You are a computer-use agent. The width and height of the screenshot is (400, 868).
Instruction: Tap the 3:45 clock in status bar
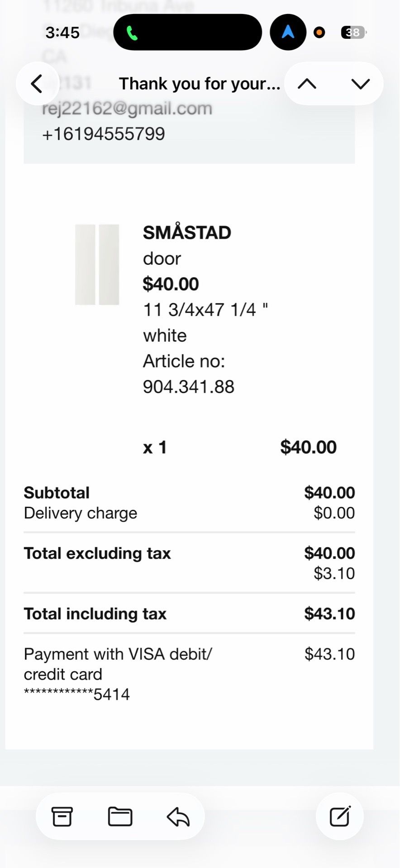tap(62, 33)
